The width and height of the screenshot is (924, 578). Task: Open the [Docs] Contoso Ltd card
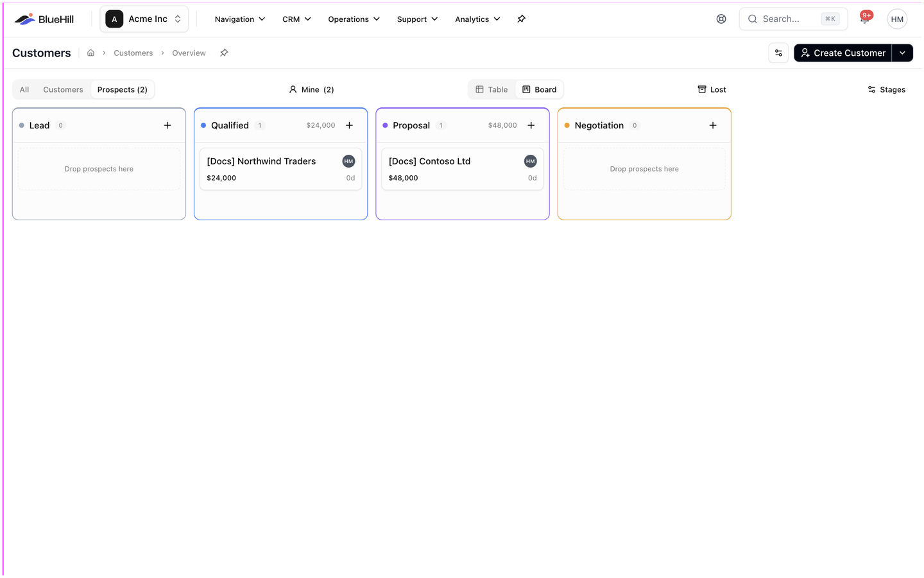point(463,169)
